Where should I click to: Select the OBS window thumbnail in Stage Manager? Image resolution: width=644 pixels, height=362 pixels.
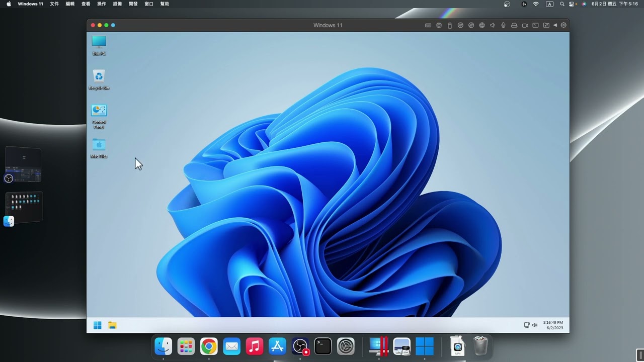pyautogui.click(x=23, y=164)
